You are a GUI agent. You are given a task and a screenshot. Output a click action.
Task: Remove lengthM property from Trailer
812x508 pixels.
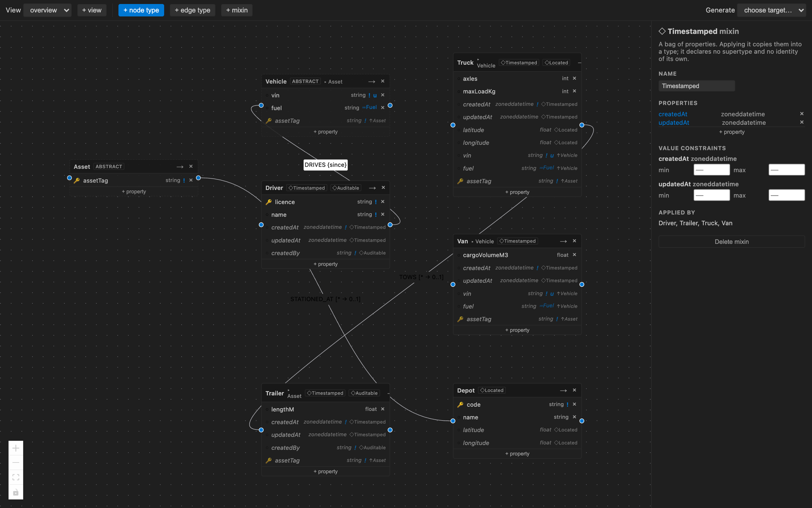383,409
